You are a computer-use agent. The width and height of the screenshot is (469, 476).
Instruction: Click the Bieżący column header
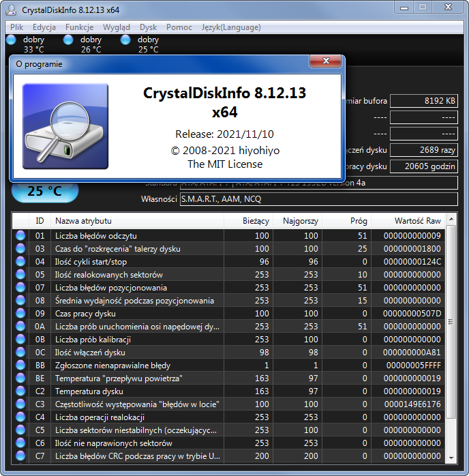point(248,221)
